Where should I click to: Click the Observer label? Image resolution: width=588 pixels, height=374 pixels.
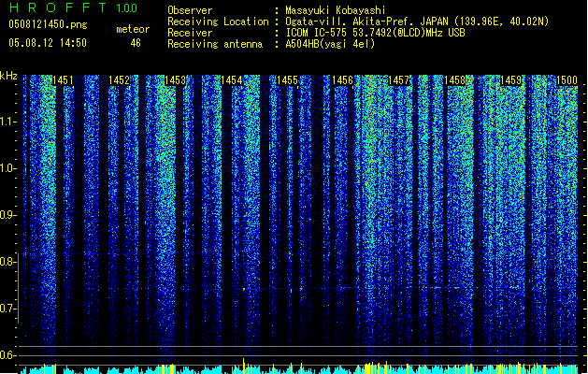(190, 10)
